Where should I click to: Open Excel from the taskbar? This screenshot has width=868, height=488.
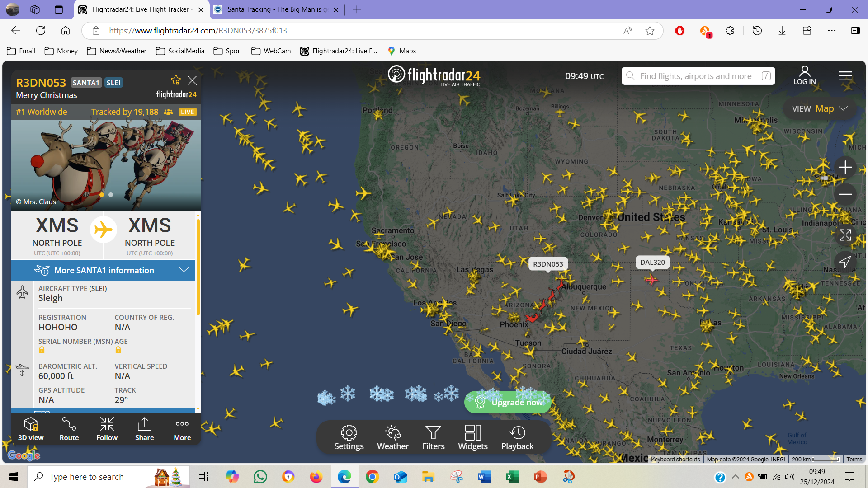click(512, 477)
